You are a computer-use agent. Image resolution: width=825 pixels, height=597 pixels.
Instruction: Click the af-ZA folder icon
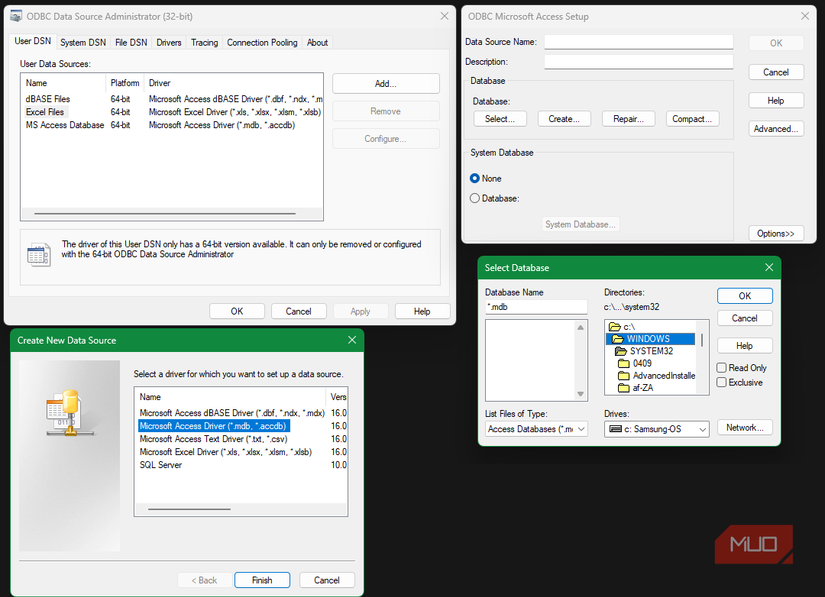(623, 388)
